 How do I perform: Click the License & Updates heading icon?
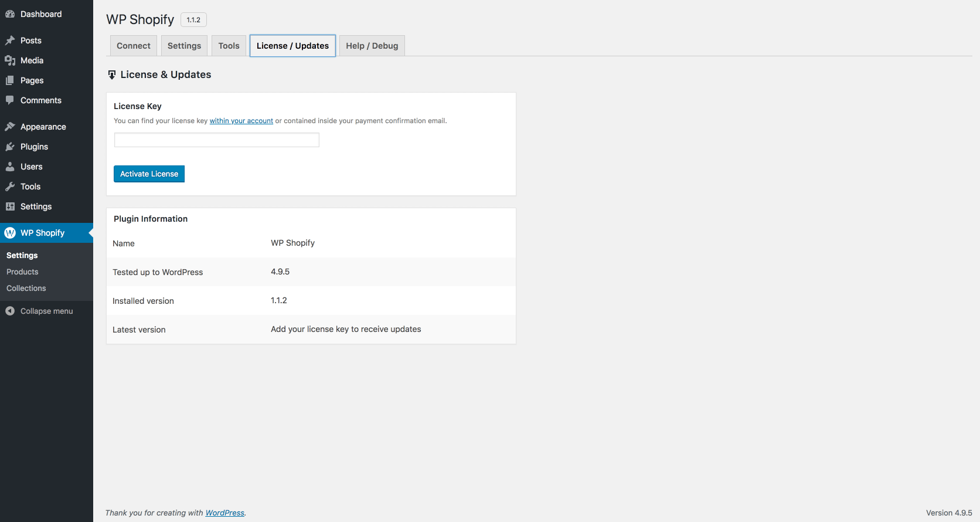point(112,74)
